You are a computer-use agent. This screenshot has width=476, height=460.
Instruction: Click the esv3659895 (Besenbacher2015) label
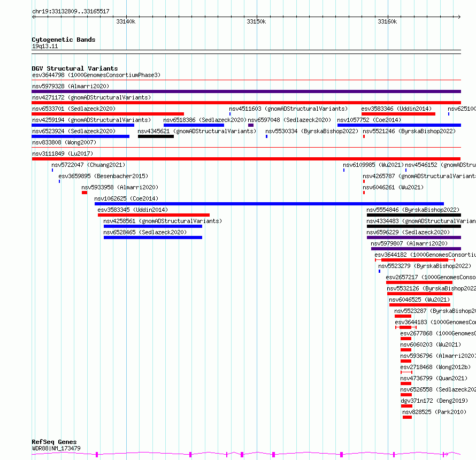click(103, 176)
